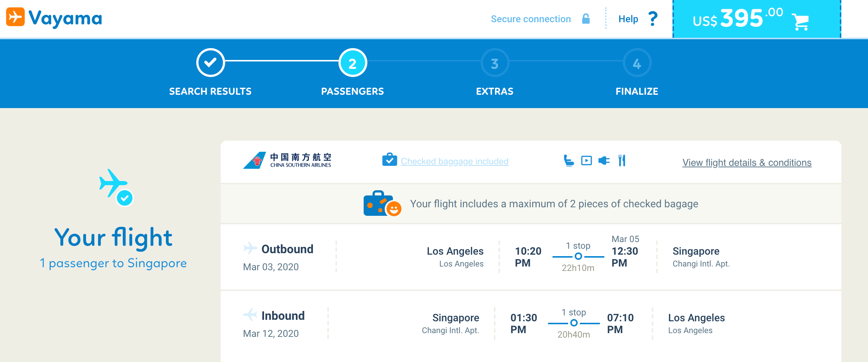Click the secure connection padlock icon
This screenshot has height=362, width=868.
[x=586, y=19]
